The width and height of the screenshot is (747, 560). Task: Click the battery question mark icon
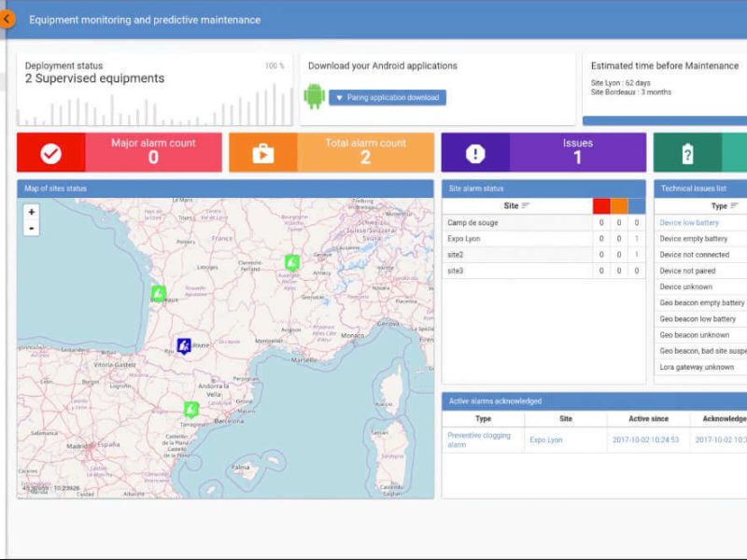687,154
